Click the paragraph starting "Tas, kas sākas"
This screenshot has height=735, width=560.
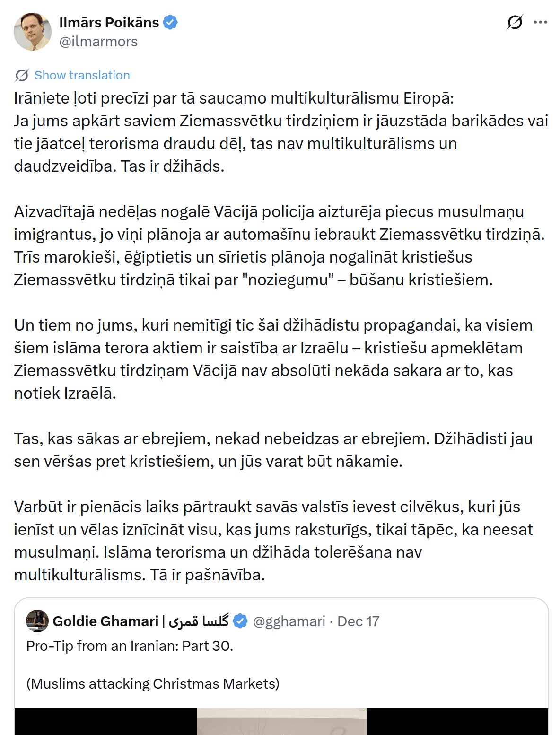click(273, 450)
